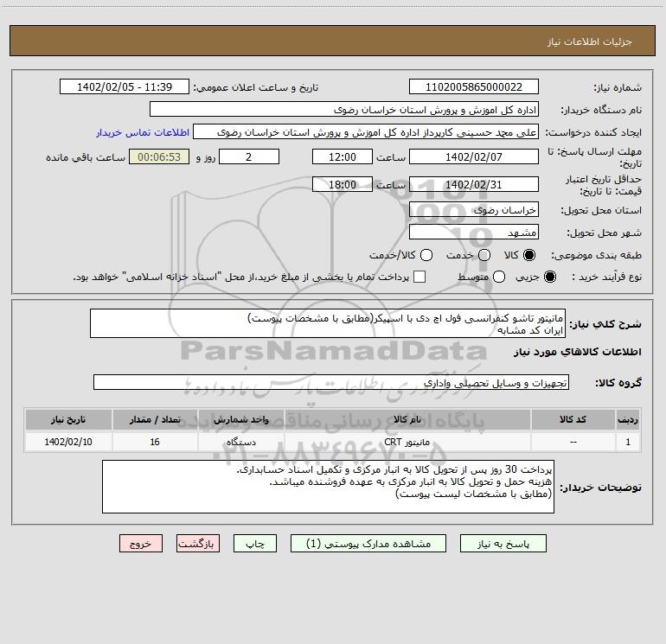Click the نام کالا column header
This screenshot has width=666, height=644.
coord(407,419)
